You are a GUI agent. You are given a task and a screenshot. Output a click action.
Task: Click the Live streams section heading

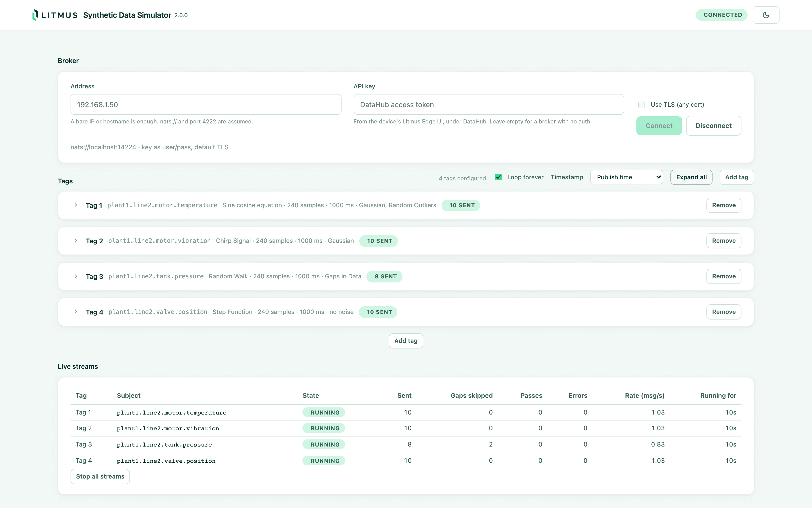pos(78,366)
